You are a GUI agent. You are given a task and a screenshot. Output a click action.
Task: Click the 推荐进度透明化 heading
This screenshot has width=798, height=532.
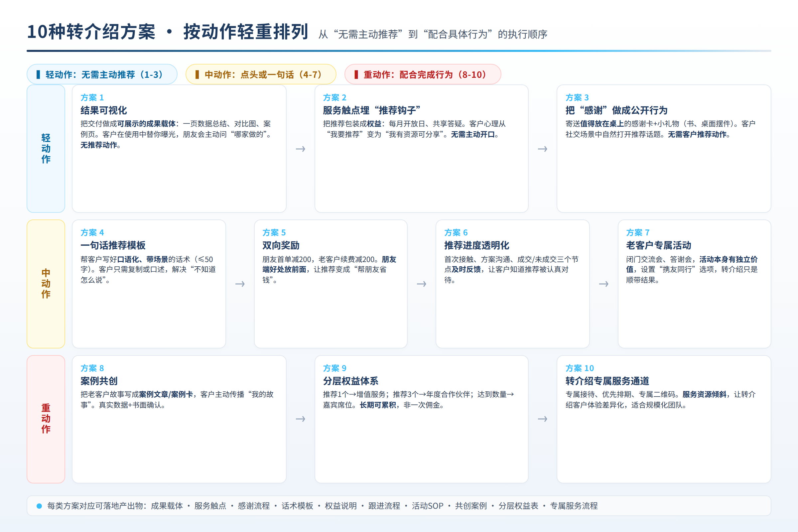[477, 245]
